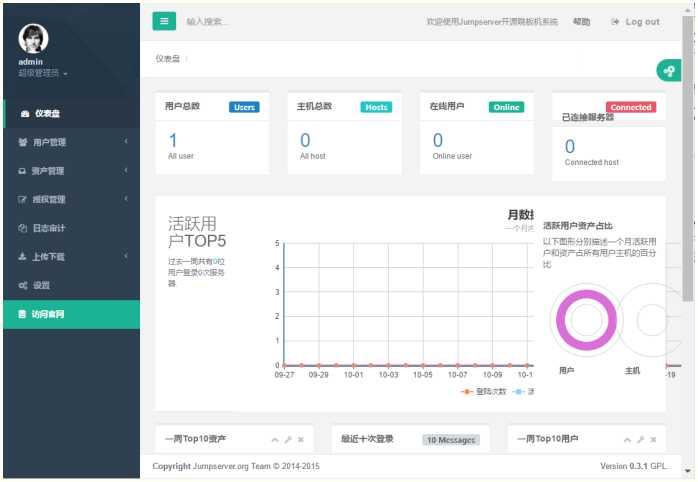Click the purple 用户 donut chart
698x482 pixels.
(586, 320)
